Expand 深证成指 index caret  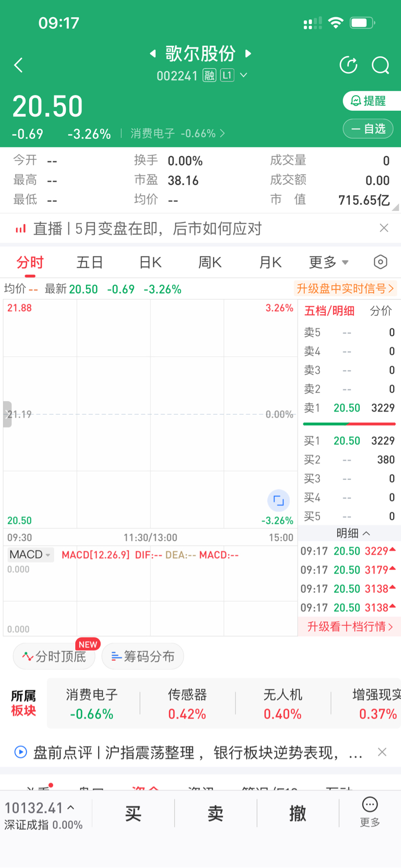(x=71, y=807)
